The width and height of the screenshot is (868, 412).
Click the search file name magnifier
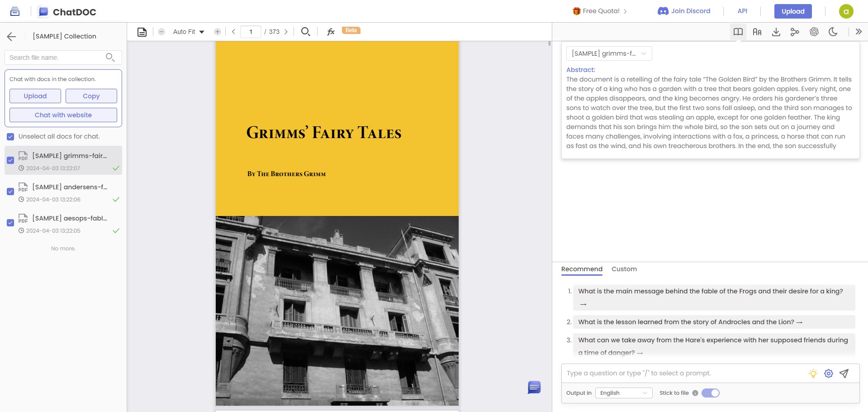point(110,57)
